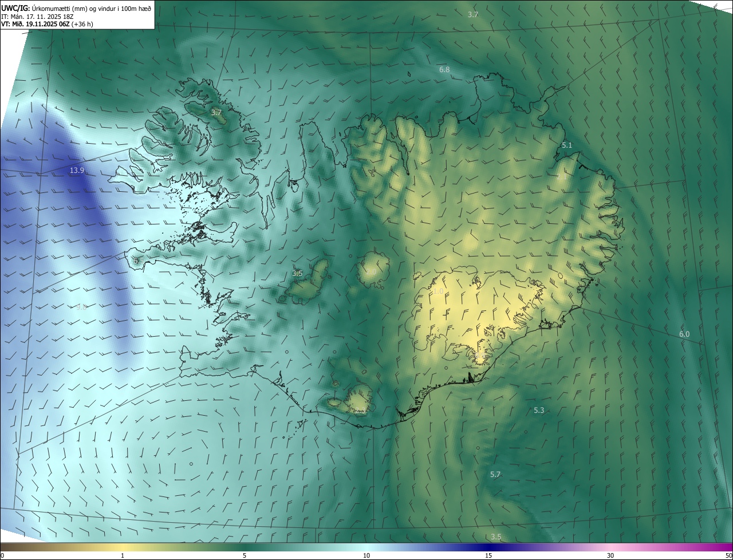Click the 3.7 value at the map's top edge
Viewport: 733px width, 560px height.
[x=473, y=15]
